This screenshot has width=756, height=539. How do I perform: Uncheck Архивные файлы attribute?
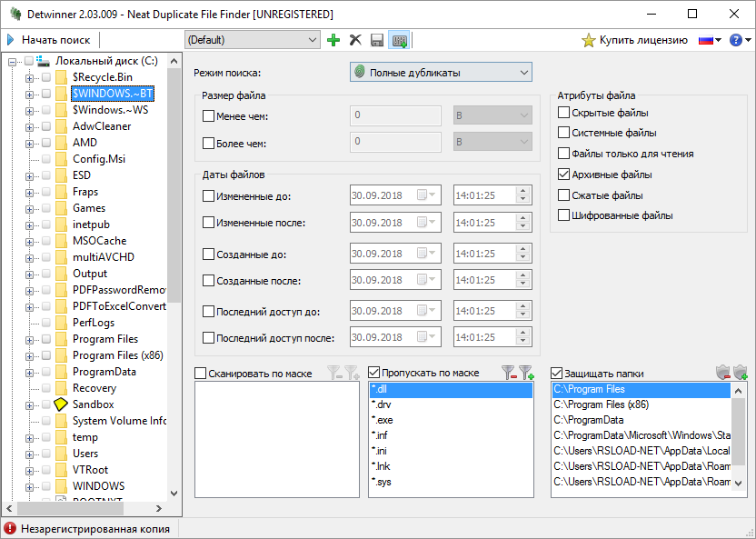[x=563, y=174]
